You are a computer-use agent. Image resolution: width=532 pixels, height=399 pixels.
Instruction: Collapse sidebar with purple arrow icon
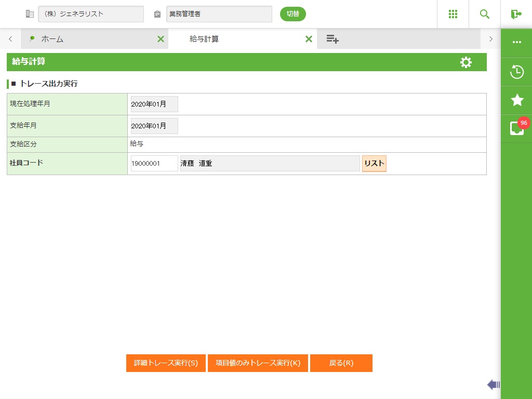click(493, 384)
